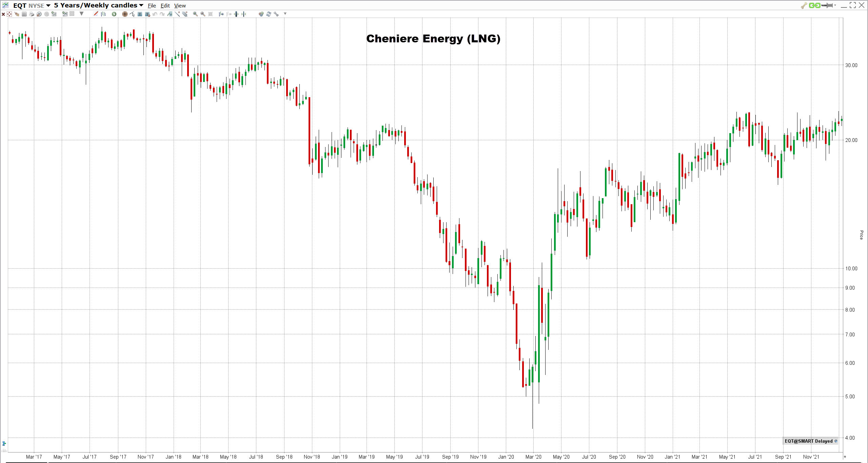
Task: Click the Nov '21 date axis label
Action: [x=811, y=457]
